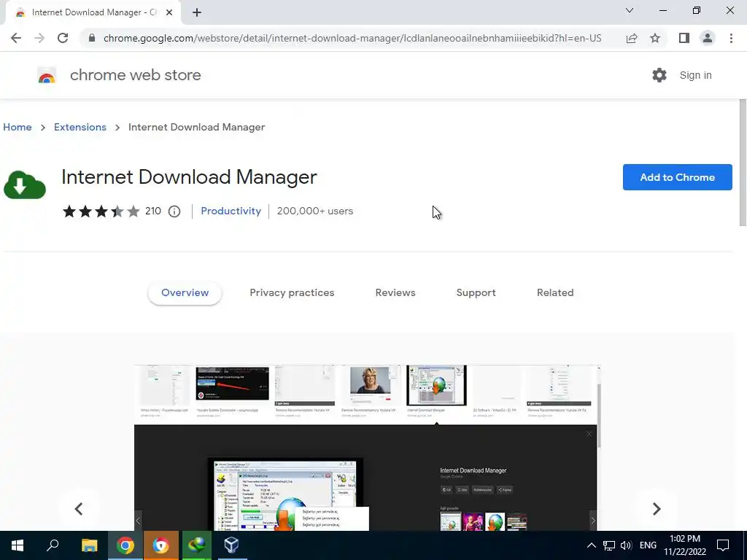
Task: Click the Chrome taskbar icon
Action: pos(125,545)
